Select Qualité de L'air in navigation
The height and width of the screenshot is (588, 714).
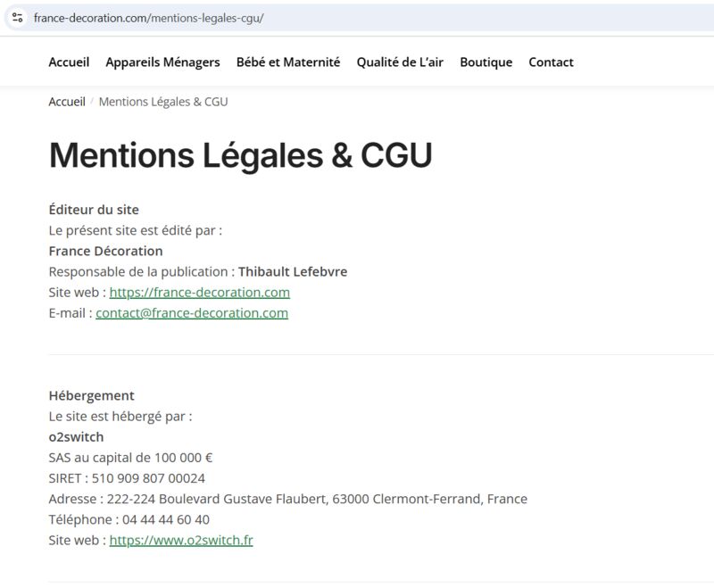point(400,62)
